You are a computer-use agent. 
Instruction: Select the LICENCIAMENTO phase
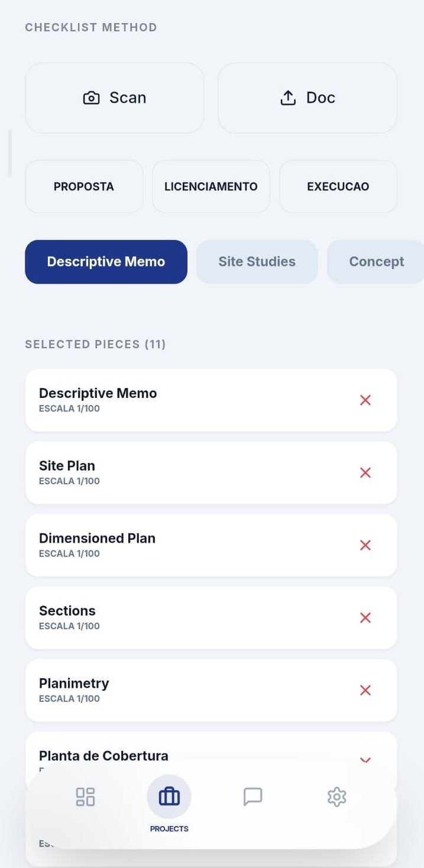click(211, 186)
